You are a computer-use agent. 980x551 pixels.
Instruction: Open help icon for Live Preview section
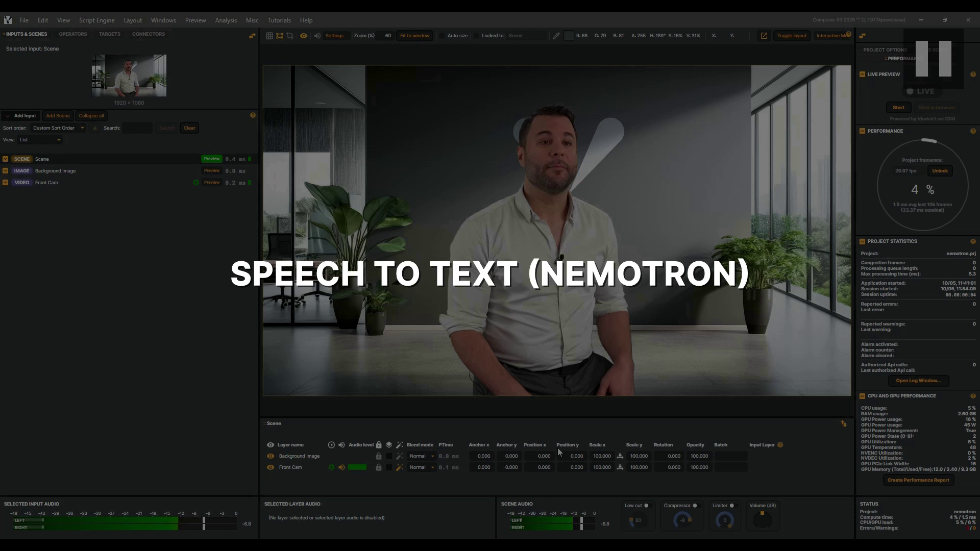(973, 74)
